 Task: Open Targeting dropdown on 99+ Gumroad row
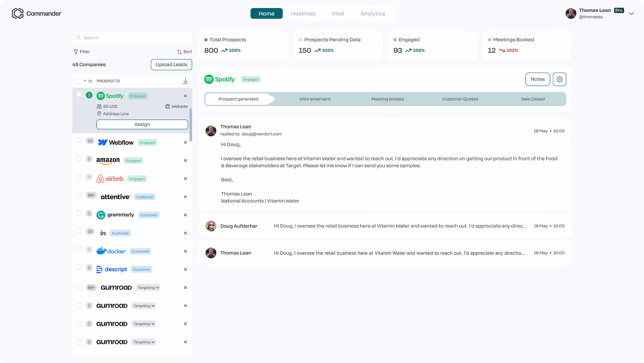(x=148, y=288)
